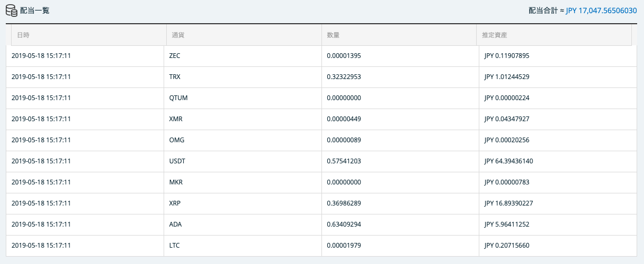This screenshot has width=644, height=264.
Task: Click the OMG currency cell
Action: (x=177, y=140)
